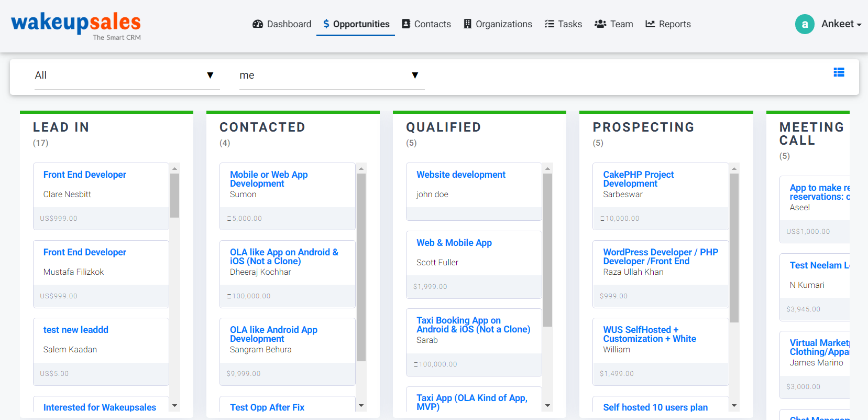This screenshot has height=420, width=868.
Task: Click the $1,499.00 amount
Action: tap(617, 374)
